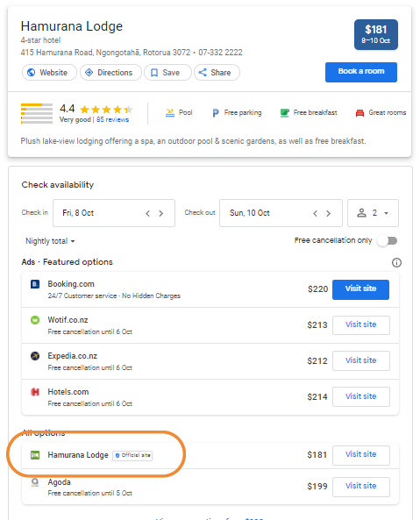Click the rating histogram bars
420x520 pixels.
coord(37,113)
